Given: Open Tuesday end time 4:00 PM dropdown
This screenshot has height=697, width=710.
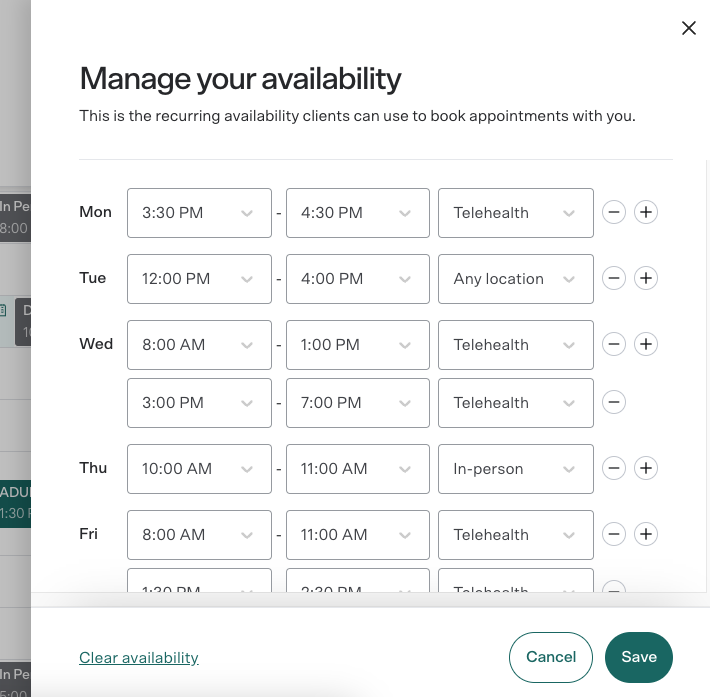Looking at the screenshot, I should (357, 279).
